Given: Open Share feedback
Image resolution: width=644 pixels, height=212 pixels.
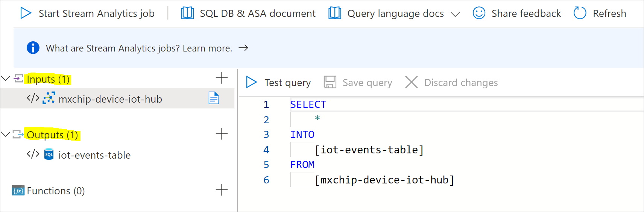Looking at the screenshot, I should point(526,14).
